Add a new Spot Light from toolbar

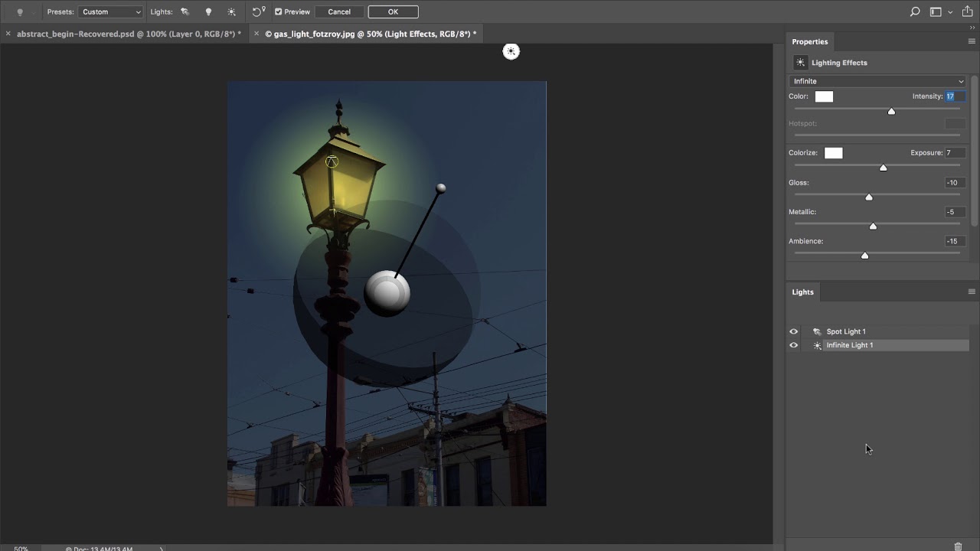coord(185,12)
